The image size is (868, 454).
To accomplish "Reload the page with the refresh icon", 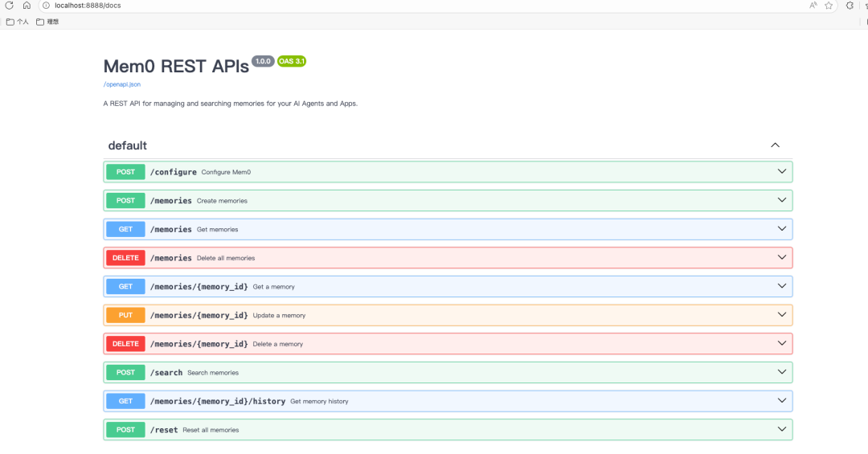I will (x=10, y=6).
